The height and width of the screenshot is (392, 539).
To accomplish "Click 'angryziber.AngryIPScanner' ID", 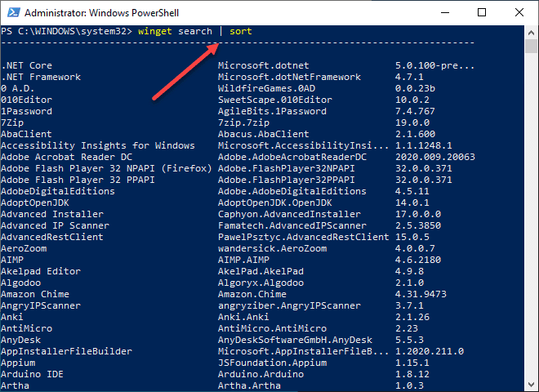I will coord(289,305).
